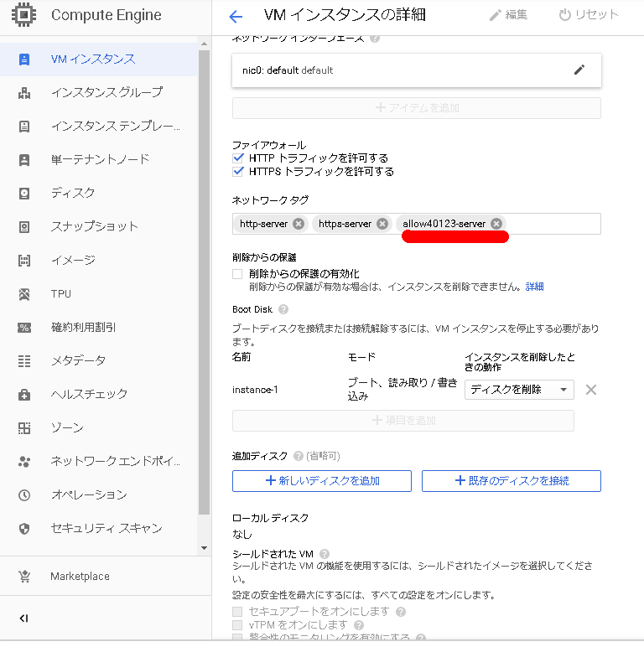Click the ネットワーク エンドポイント icon
The image size is (644, 647).
(x=24, y=462)
